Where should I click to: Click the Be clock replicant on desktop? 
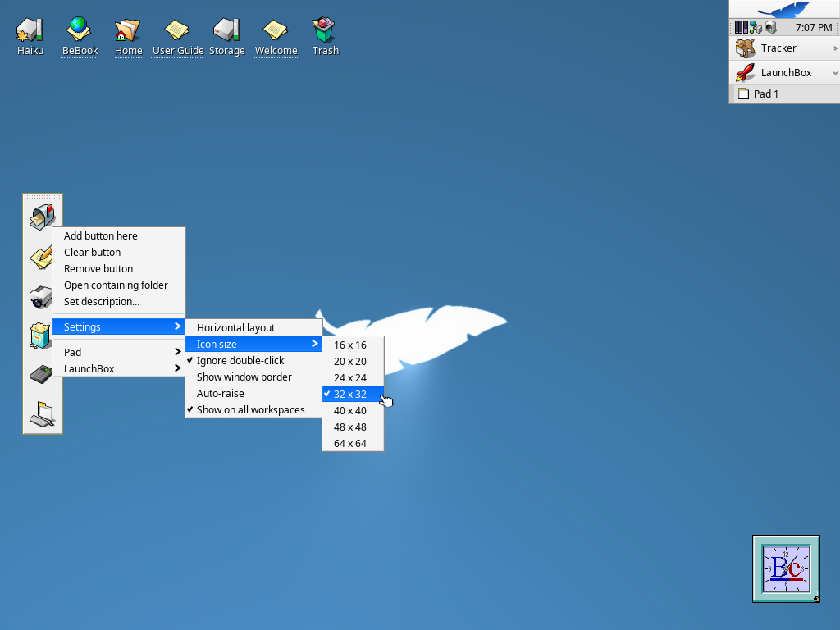pyautogui.click(x=786, y=568)
